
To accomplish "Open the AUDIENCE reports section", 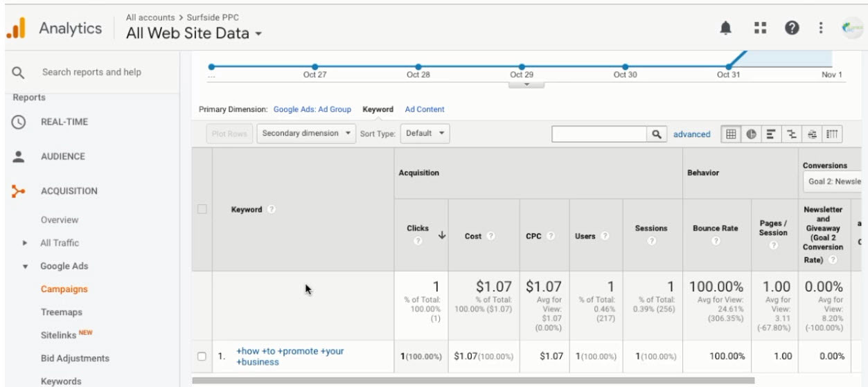I will coord(63,156).
